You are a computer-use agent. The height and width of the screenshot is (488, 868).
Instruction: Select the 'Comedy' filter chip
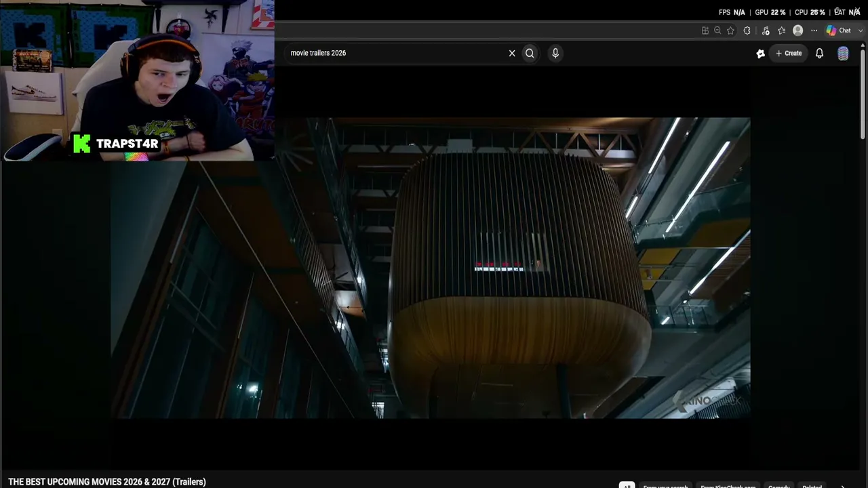(x=779, y=486)
